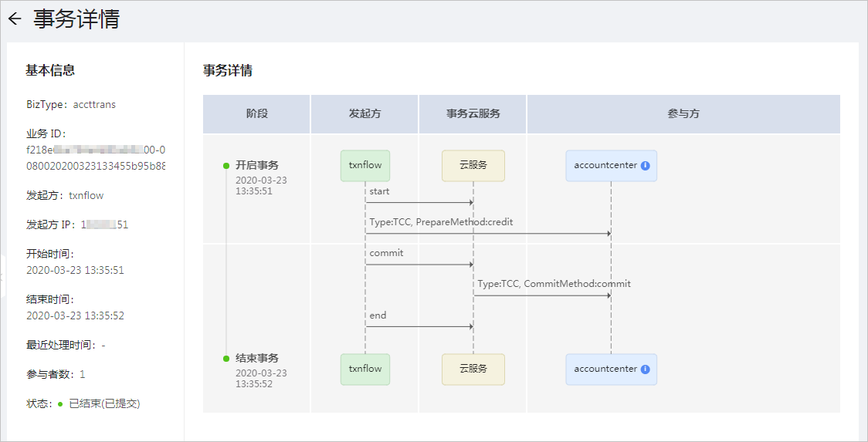Click the 基本信息 section heading
This screenshot has width=868, height=442.
click(x=50, y=70)
